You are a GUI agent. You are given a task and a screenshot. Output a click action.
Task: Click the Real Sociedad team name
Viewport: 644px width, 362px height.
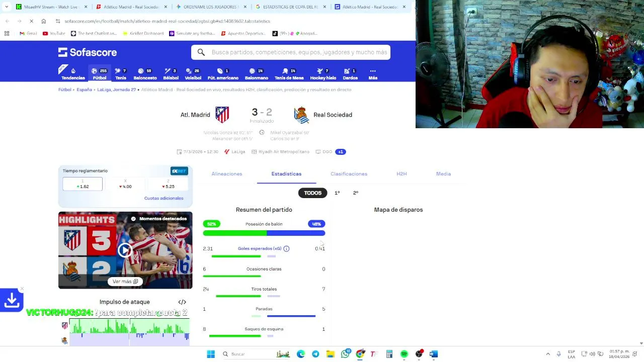[333, 115]
